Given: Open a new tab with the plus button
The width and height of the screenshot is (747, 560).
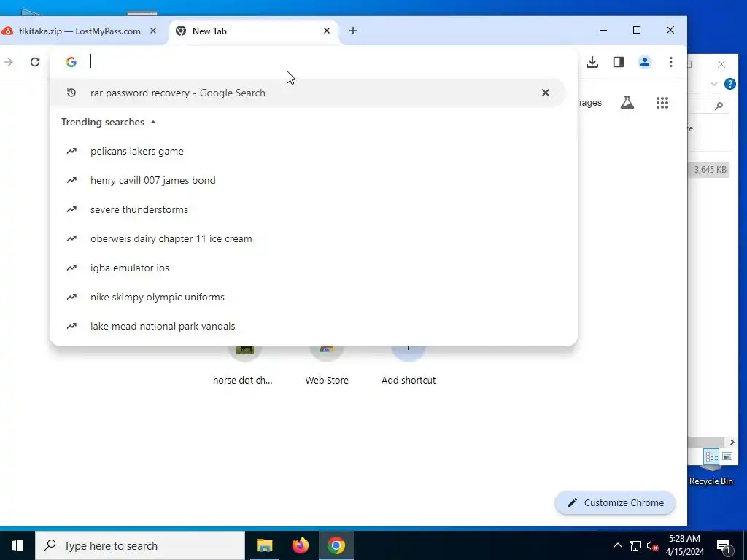Looking at the screenshot, I should (x=353, y=31).
